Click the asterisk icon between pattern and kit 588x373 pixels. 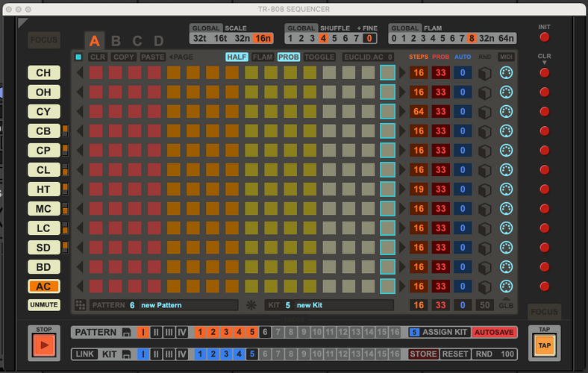pyautogui.click(x=251, y=305)
